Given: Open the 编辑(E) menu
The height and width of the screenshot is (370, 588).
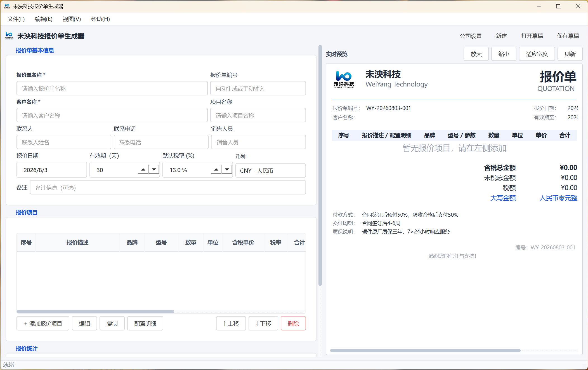Looking at the screenshot, I should [x=44, y=19].
